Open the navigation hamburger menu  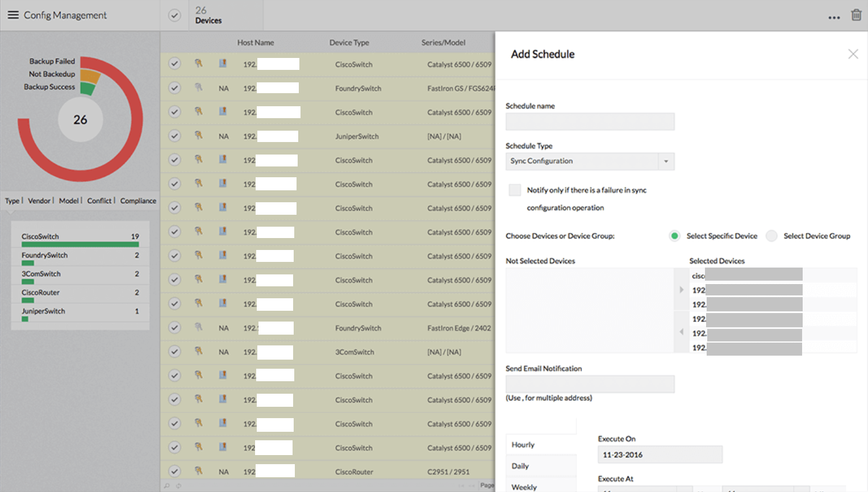(x=13, y=15)
